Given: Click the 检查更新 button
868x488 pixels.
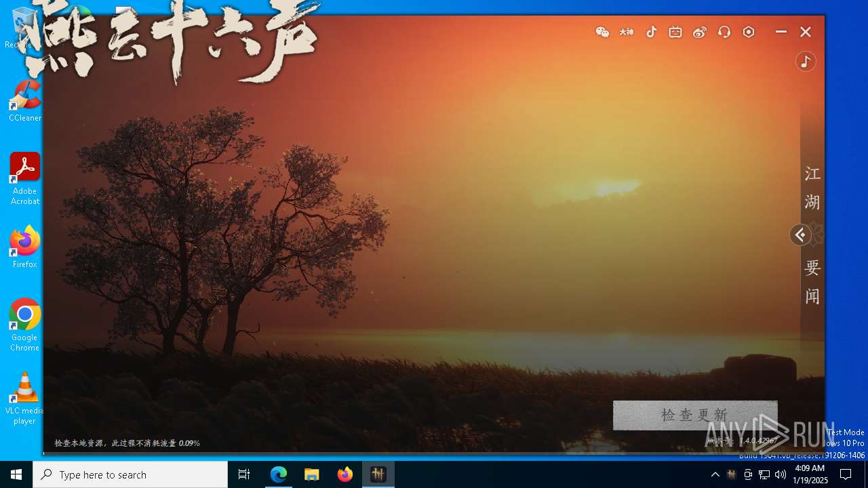Looking at the screenshot, I should click(695, 415).
